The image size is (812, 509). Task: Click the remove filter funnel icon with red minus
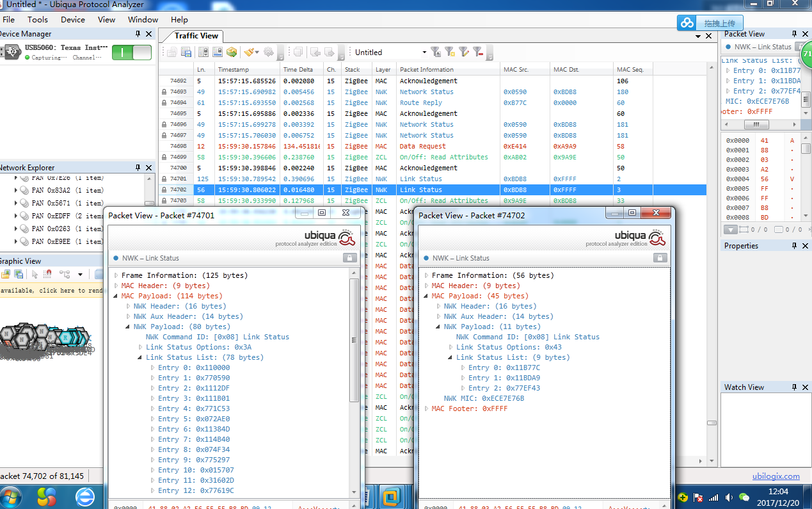coord(478,53)
